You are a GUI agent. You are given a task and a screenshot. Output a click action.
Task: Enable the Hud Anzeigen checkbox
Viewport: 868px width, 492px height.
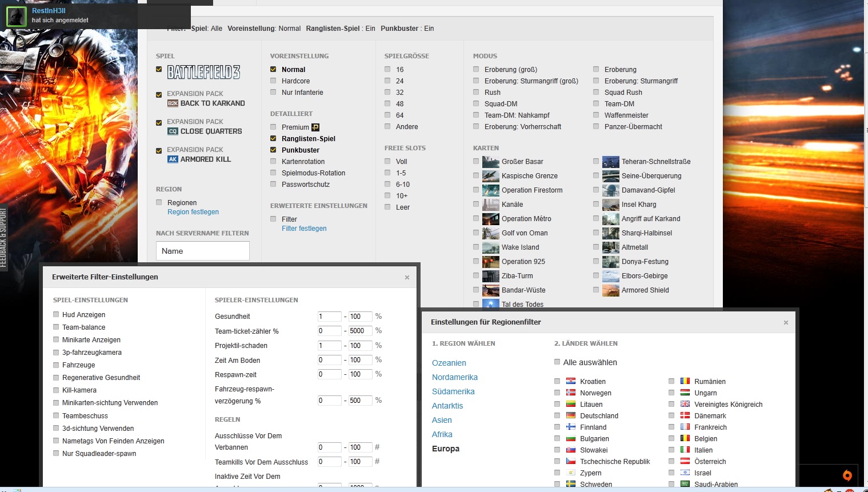[56, 314]
